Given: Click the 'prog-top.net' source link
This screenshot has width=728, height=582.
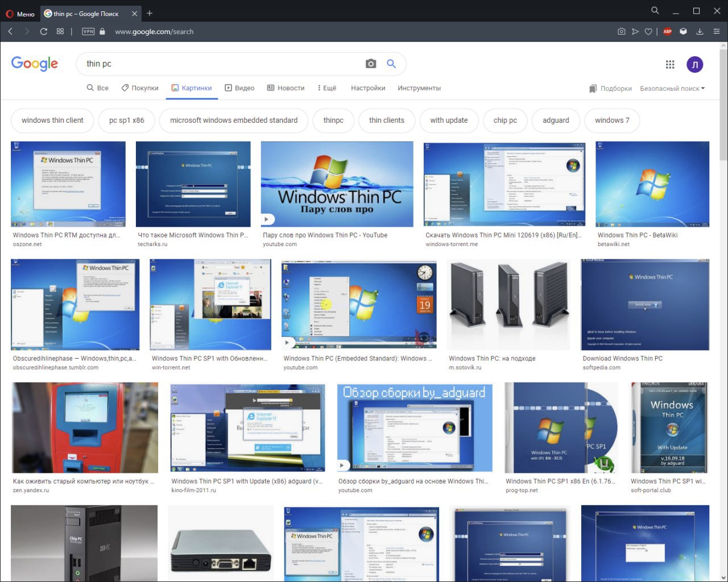Looking at the screenshot, I should click(x=522, y=490).
